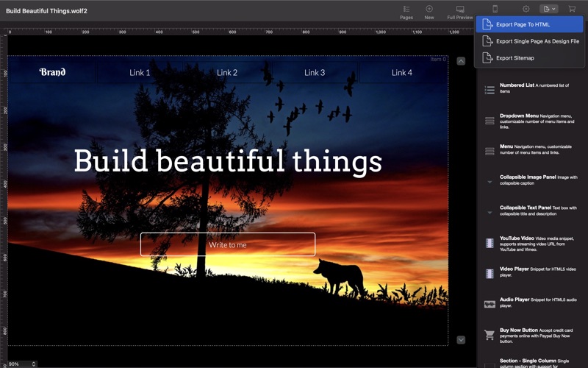Click the zoom percentage stepper
Viewport: 588px width, 368px height.
point(34,364)
